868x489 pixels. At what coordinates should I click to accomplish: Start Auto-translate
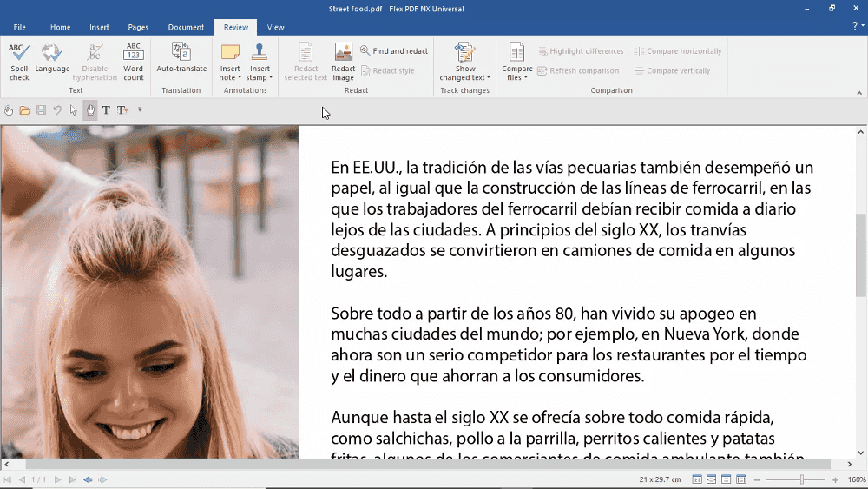(181, 58)
